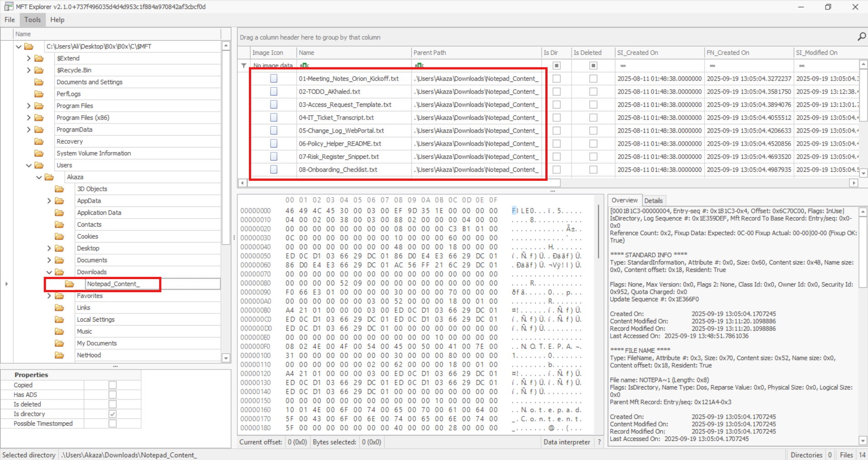Image resolution: width=868 pixels, height=460 pixels.
Task: Toggle Is Deleted filter checkbox in filter row
Action: [x=593, y=66]
